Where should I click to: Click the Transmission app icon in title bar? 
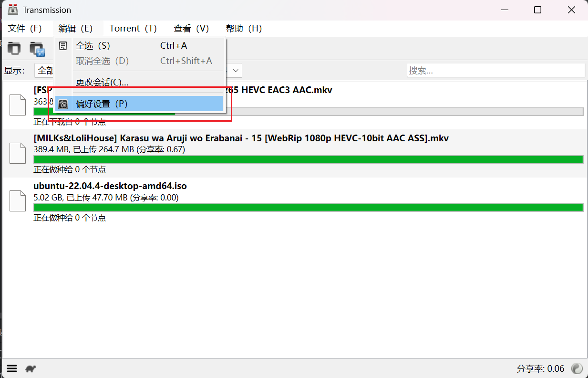pyautogui.click(x=13, y=10)
